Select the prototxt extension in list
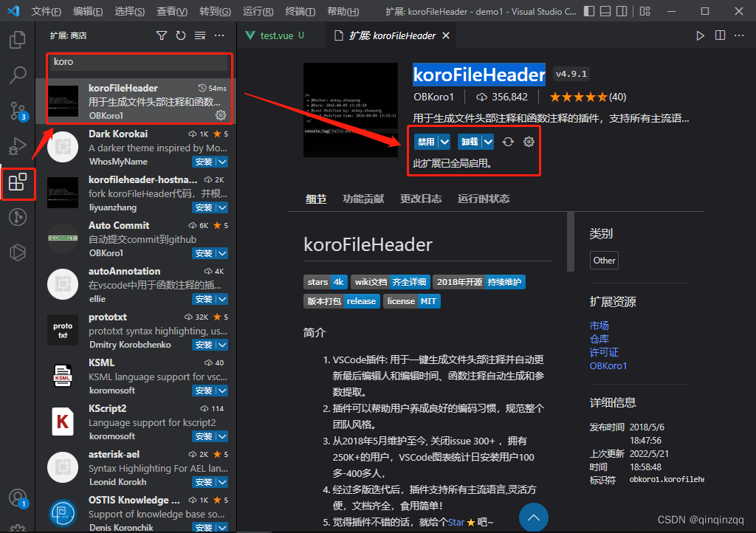 coord(137,331)
